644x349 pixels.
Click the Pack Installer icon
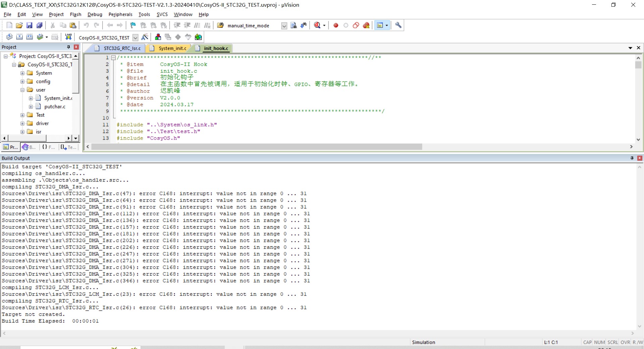(198, 37)
